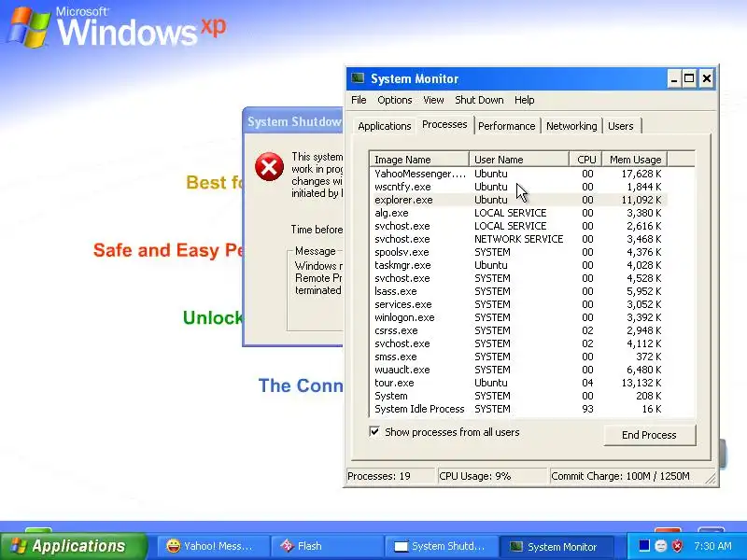The width and height of the screenshot is (747, 560).
Task: Click the blue square tray icon
Action: point(644,545)
